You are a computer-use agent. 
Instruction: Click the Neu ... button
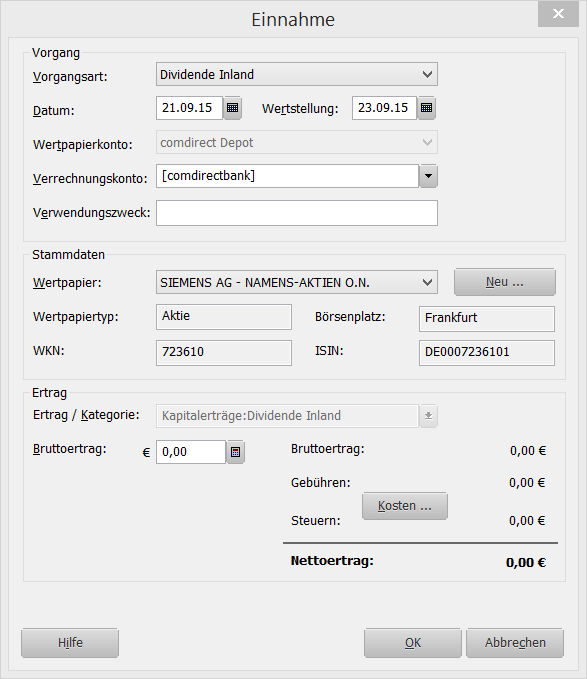(x=505, y=282)
